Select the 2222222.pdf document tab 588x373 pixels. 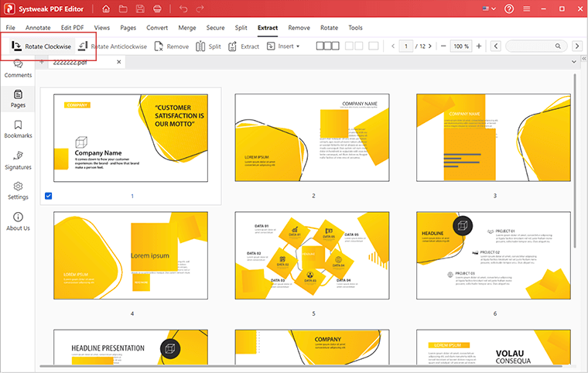87,62
